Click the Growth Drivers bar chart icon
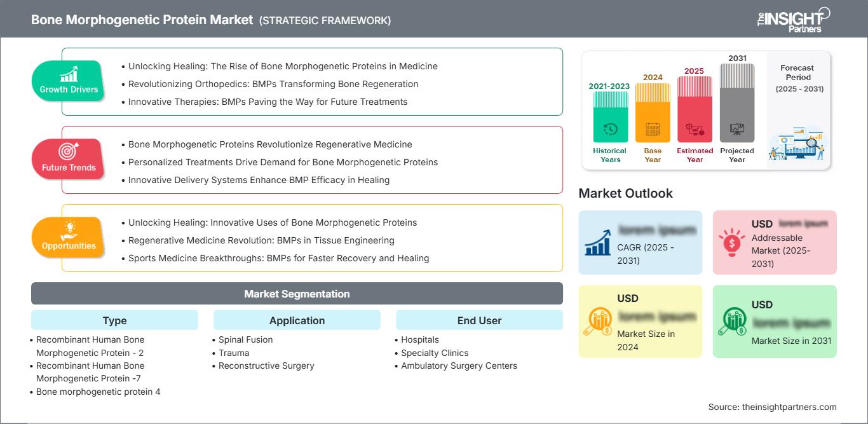Screen dimensions: 868x424 coord(69,74)
